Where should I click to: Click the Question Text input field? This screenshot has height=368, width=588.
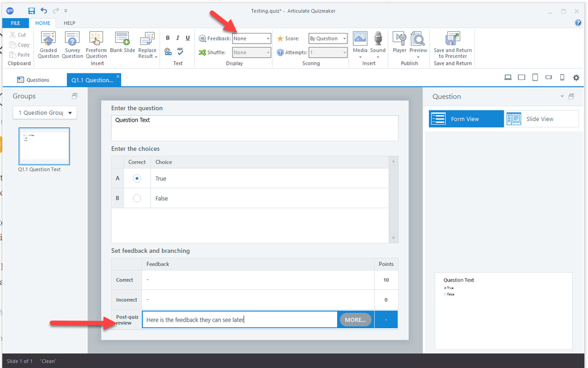pyautogui.click(x=254, y=128)
